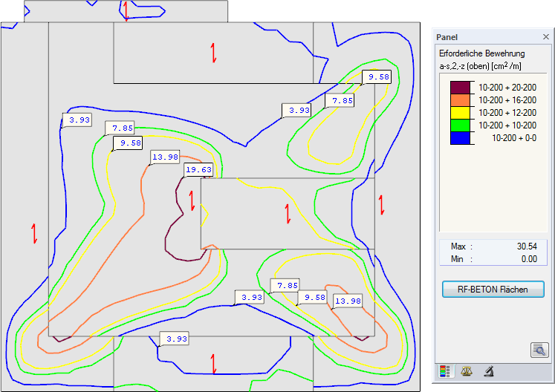Click the 3.93 label beside lower 7.85

click(x=250, y=297)
